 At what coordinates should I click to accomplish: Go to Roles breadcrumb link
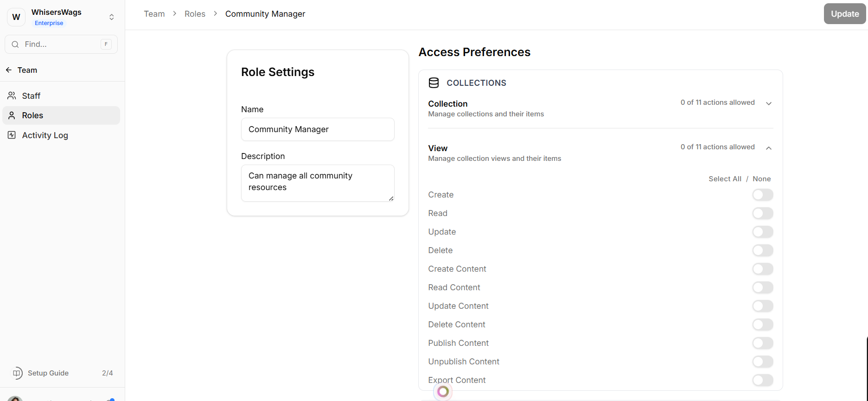point(195,14)
